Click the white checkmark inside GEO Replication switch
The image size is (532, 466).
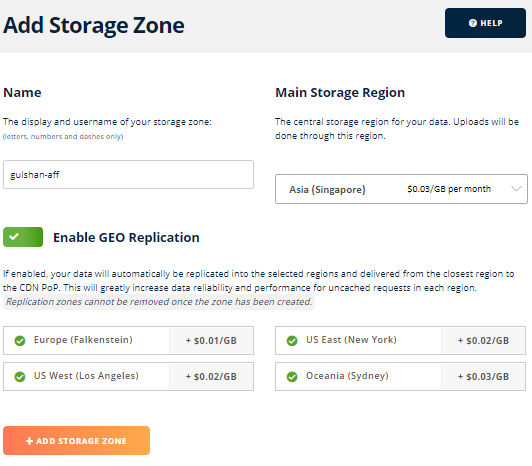click(x=14, y=237)
